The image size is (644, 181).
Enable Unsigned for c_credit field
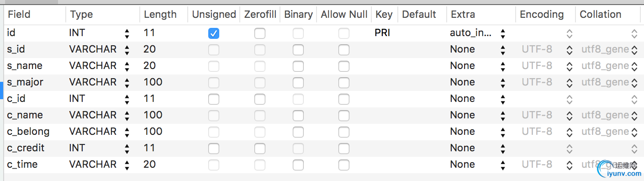pyautogui.click(x=214, y=148)
